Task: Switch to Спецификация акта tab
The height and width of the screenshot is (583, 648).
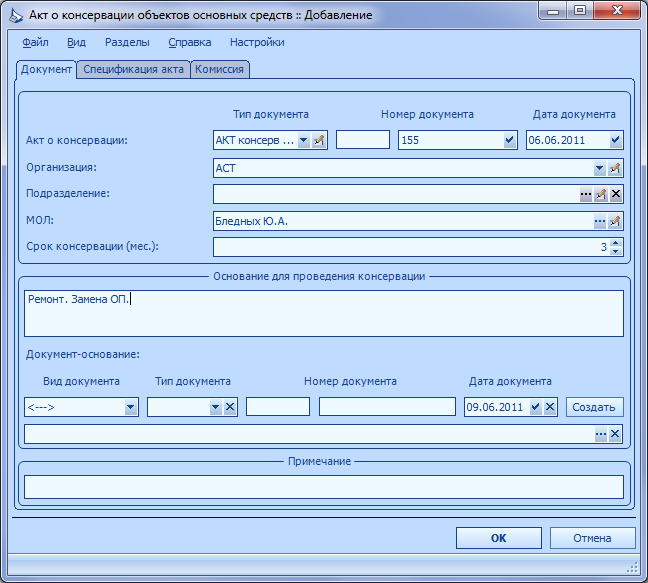Action: pyautogui.click(x=133, y=69)
